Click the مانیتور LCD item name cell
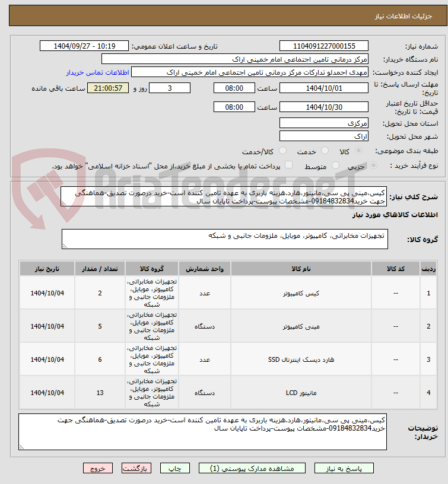The image size is (448, 484). pos(301,393)
